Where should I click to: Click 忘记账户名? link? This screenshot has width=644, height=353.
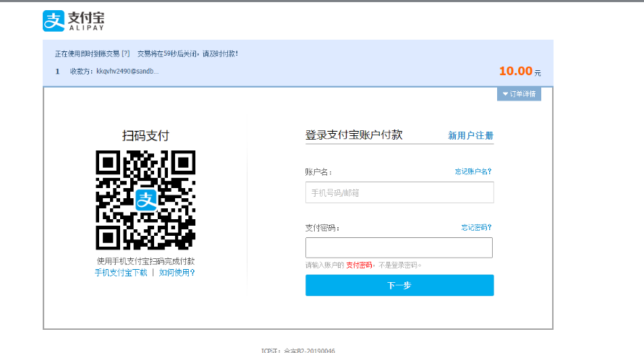point(473,171)
